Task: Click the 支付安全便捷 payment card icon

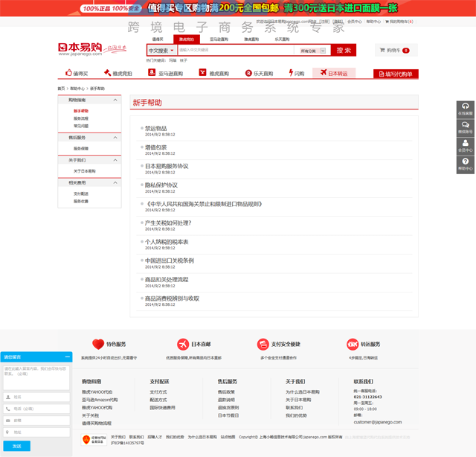Action: (263, 345)
